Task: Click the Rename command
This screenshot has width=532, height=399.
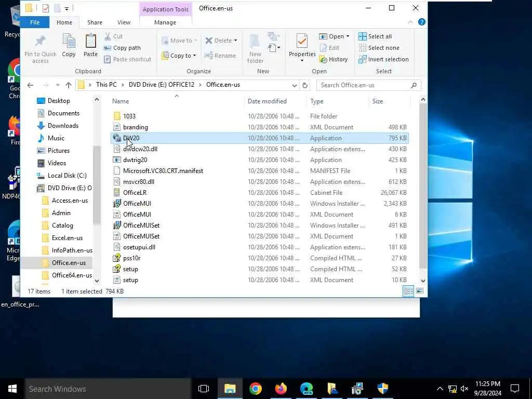Action: [x=220, y=55]
